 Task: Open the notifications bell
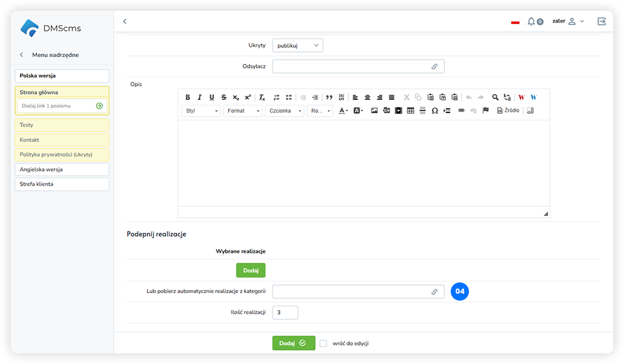531,21
